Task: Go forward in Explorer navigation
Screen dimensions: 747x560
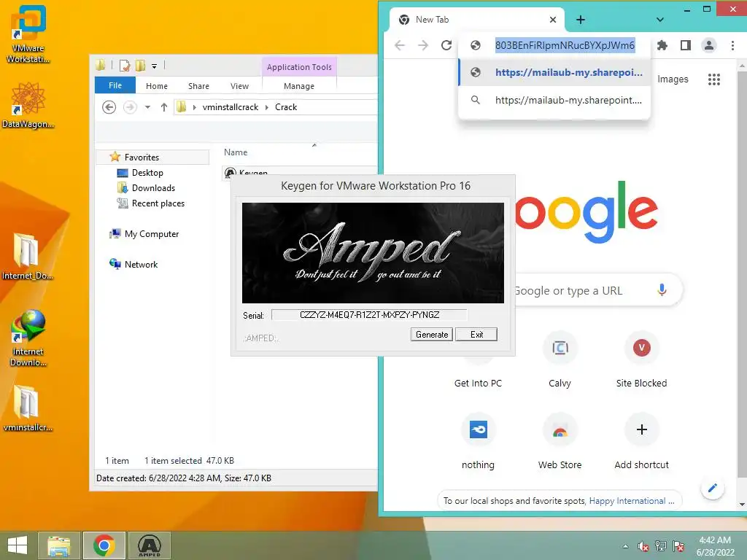Action: 130,107
